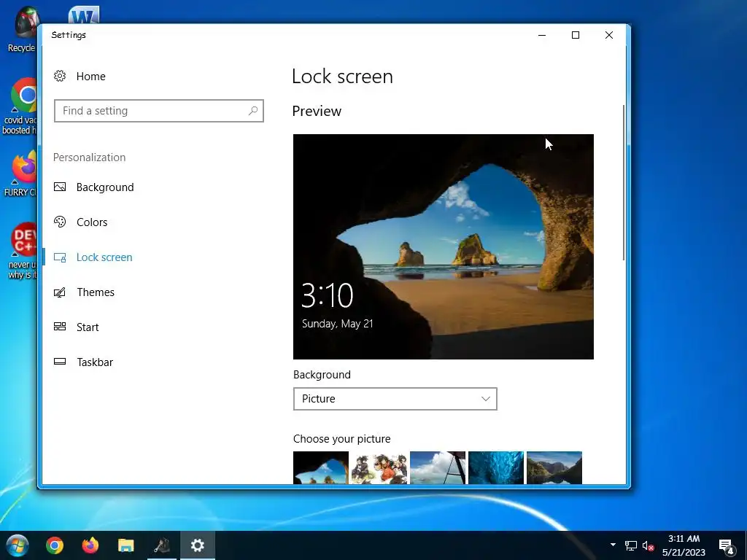The width and height of the screenshot is (747, 560).
Task: Open the Background personalization page
Action: coord(105,187)
